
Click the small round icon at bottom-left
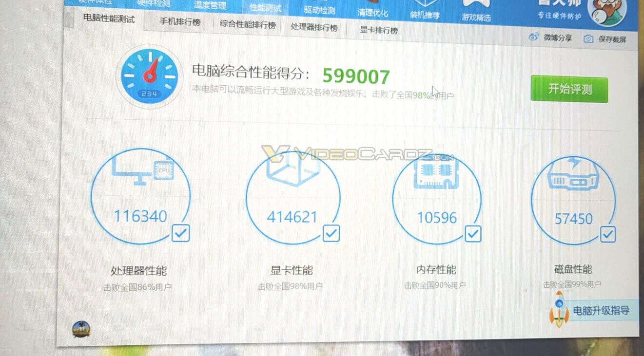click(x=81, y=329)
